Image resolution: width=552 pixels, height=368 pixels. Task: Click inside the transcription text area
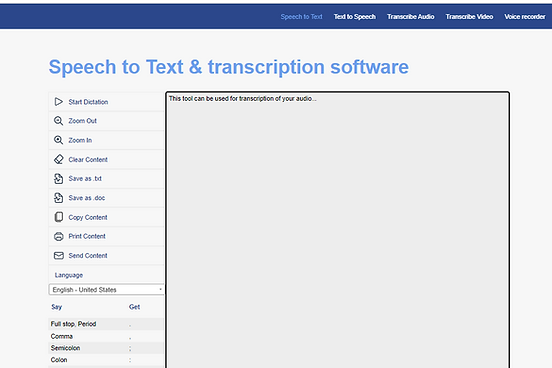click(x=338, y=230)
